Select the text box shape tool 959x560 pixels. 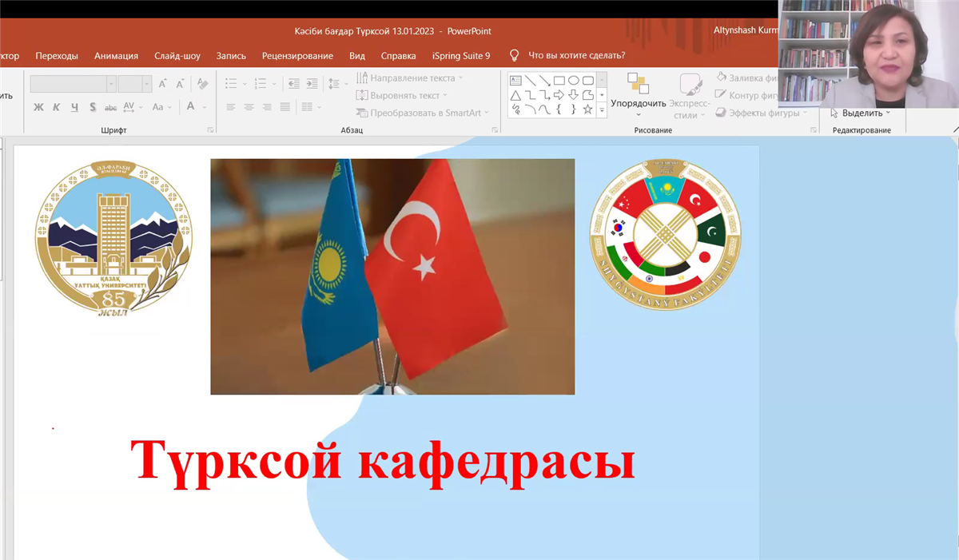(515, 81)
